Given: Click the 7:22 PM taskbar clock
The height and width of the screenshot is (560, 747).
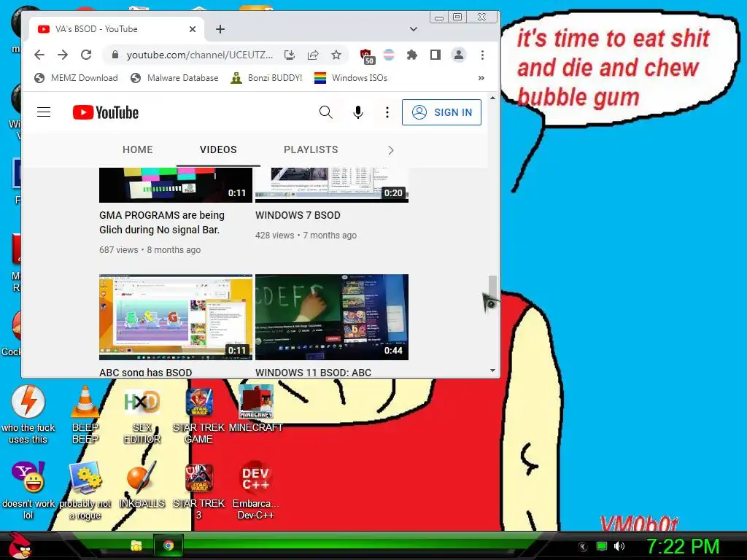Looking at the screenshot, I should (682, 546).
